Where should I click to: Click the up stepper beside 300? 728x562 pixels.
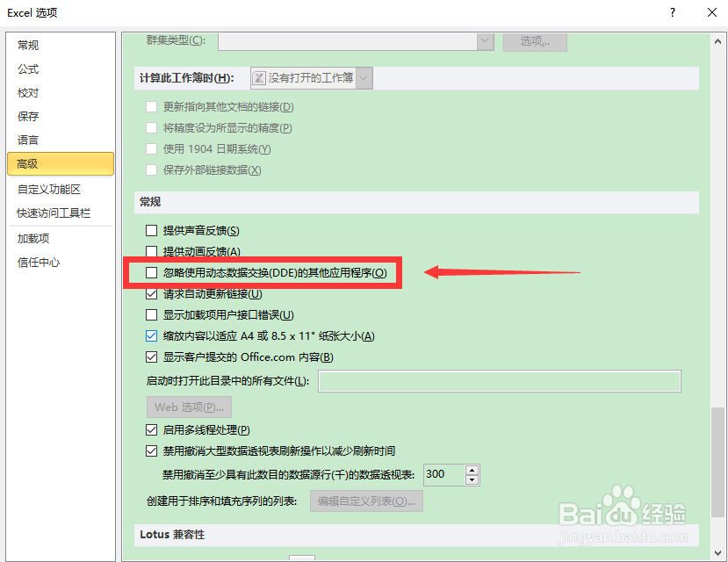[472, 470]
